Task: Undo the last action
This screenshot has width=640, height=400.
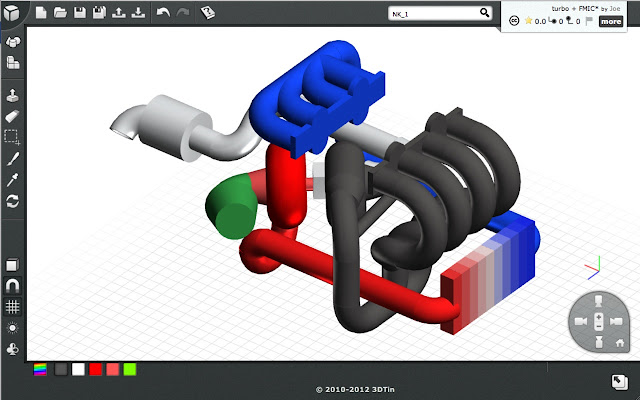Action: pos(163,13)
